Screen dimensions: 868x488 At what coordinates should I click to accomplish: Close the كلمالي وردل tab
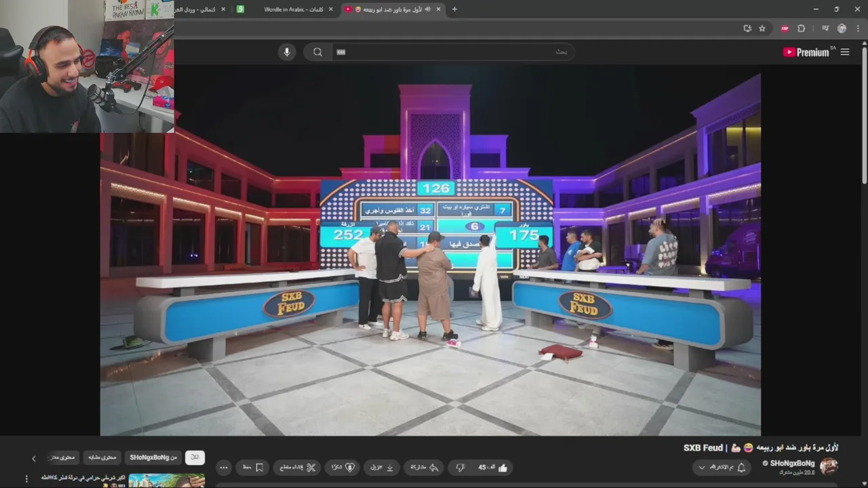click(223, 9)
